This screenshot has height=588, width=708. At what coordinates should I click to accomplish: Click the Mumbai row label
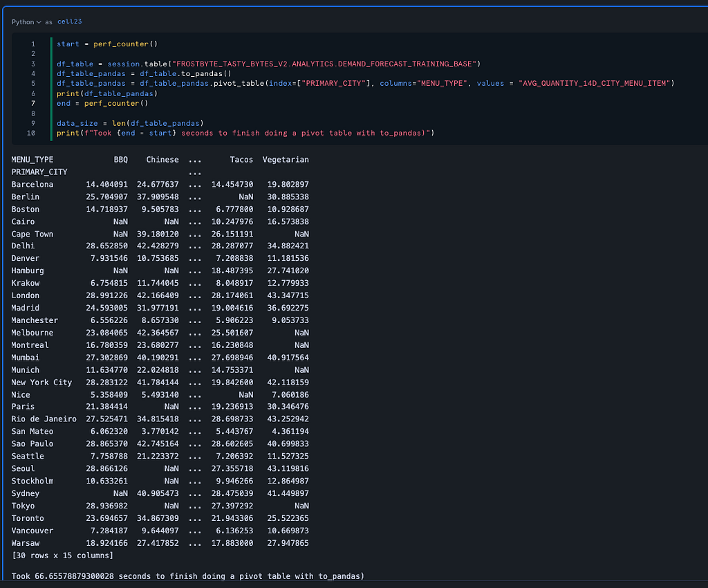pos(26,358)
